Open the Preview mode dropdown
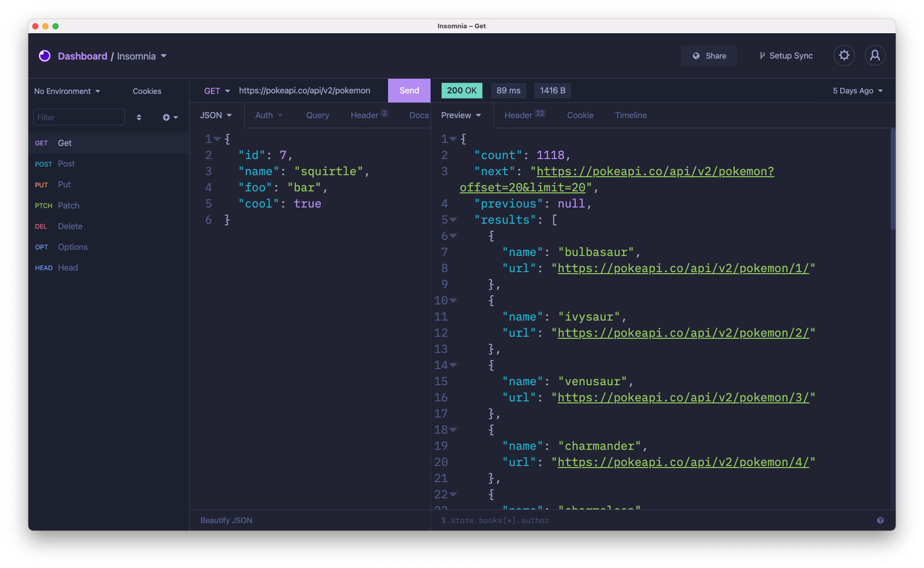This screenshot has height=568, width=924. 461,116
